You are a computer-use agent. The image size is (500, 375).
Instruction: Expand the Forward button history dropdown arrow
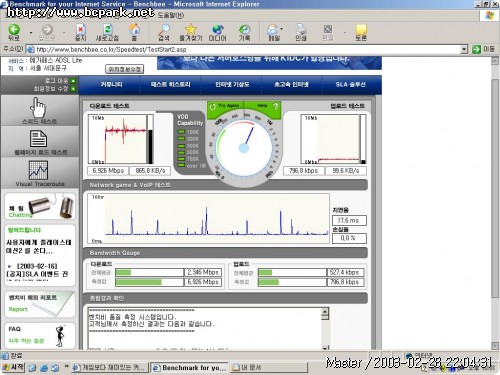click(64, 33)
